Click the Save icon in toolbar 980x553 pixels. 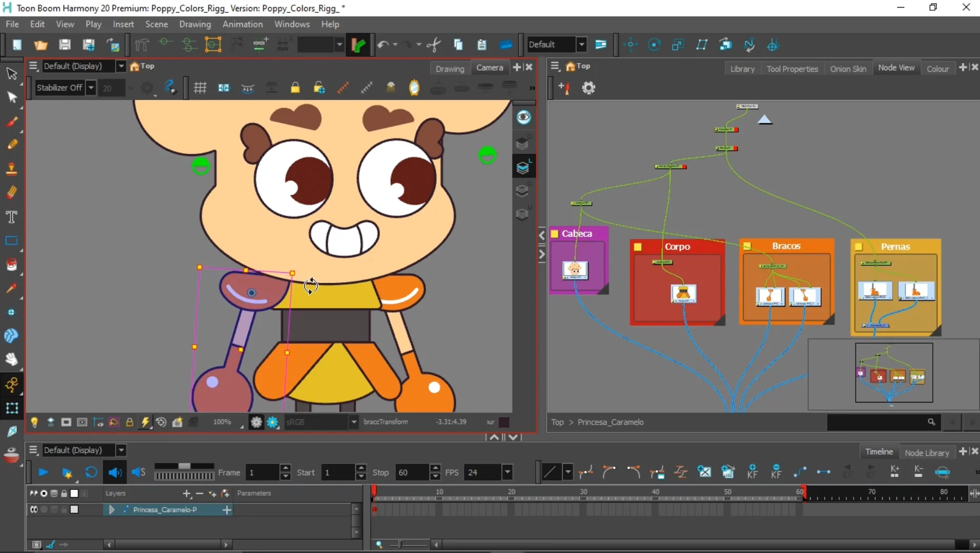(65, 45)
